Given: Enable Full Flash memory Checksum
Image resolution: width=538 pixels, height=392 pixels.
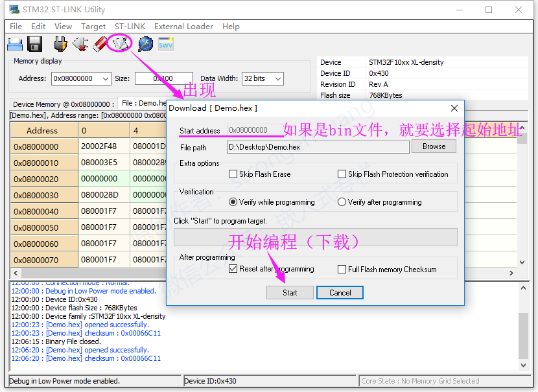Looking at the screenshot, I should coord(342,270).
